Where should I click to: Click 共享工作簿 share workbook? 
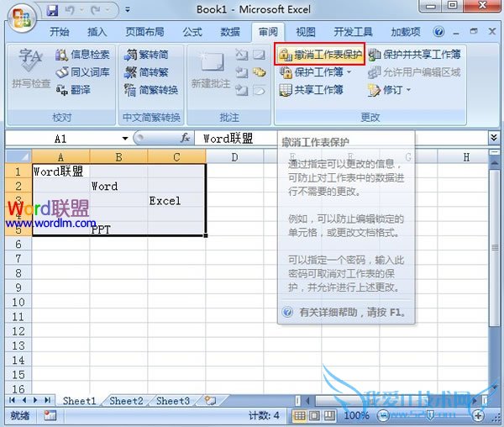pyautogui.click(x=311, y=90)
